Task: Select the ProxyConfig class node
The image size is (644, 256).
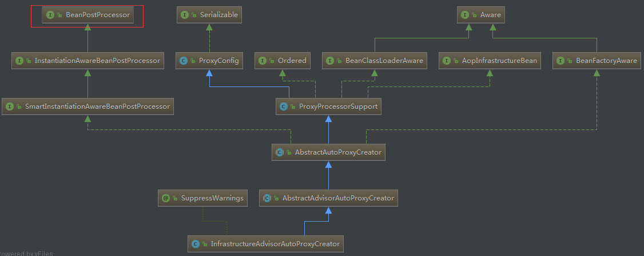Action: point(209,61)
